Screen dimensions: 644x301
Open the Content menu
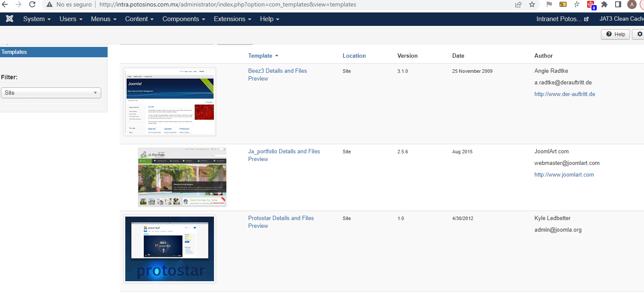(x=139, y=19)
